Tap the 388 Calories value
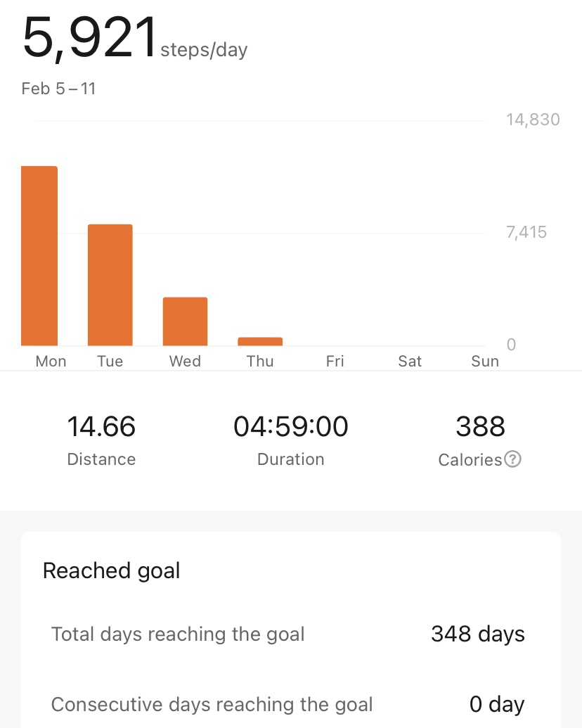 click(480, 426)
